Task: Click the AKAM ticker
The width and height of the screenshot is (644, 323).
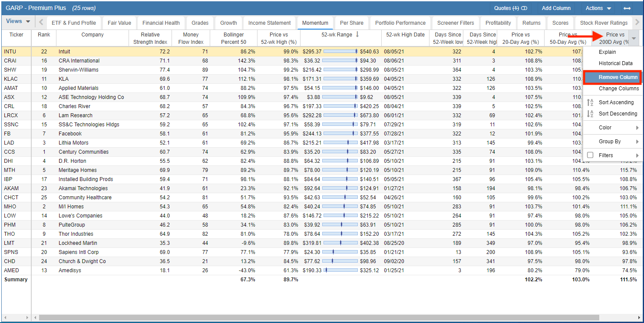Action: click(x=11, y=188)
